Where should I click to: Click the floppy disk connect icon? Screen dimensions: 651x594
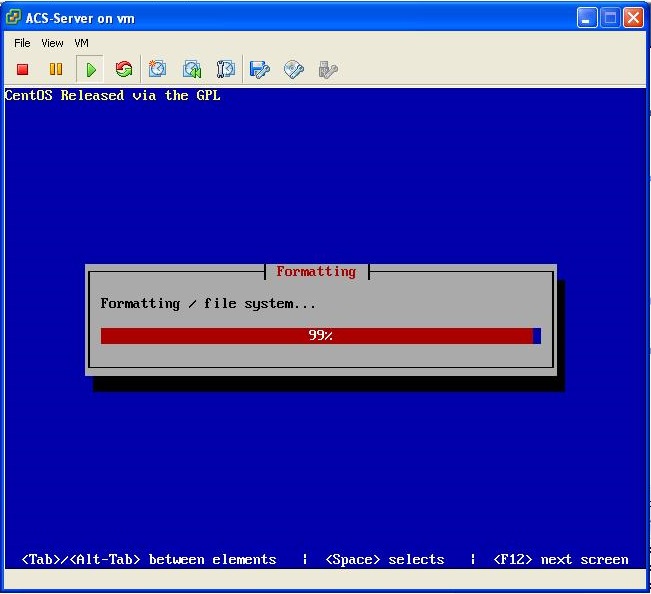(260, 69)
